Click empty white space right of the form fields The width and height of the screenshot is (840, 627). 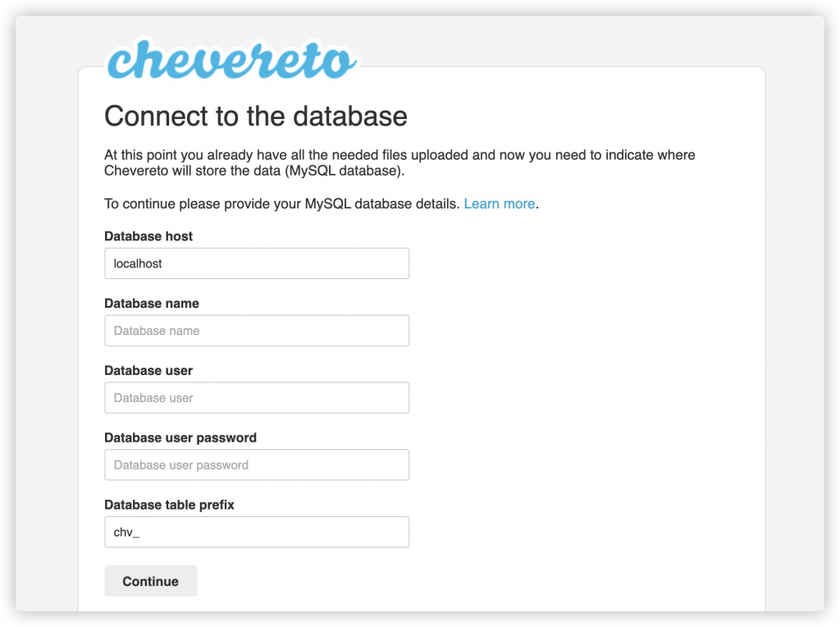click(591, 369)
